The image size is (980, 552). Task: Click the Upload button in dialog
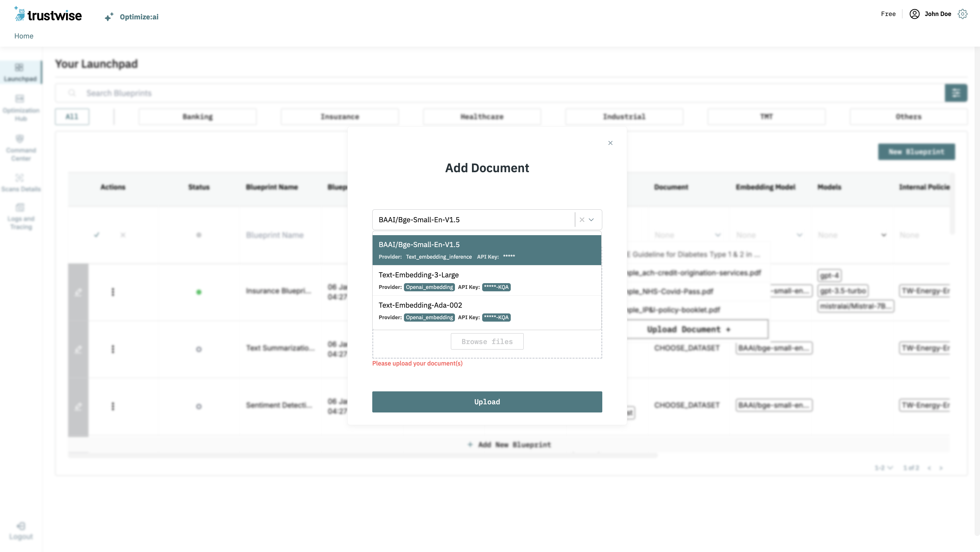click(487, 402)
